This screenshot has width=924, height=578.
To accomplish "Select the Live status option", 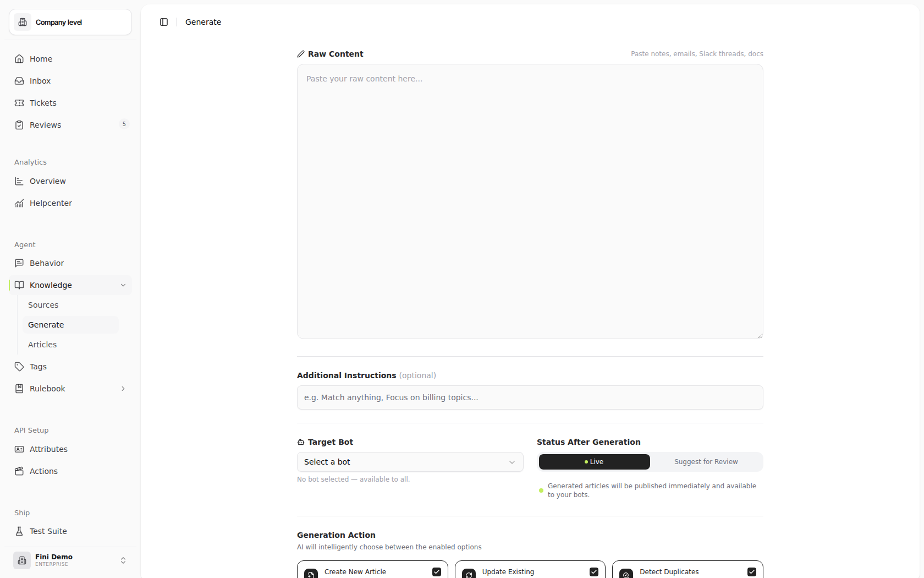I will point(595,462).
